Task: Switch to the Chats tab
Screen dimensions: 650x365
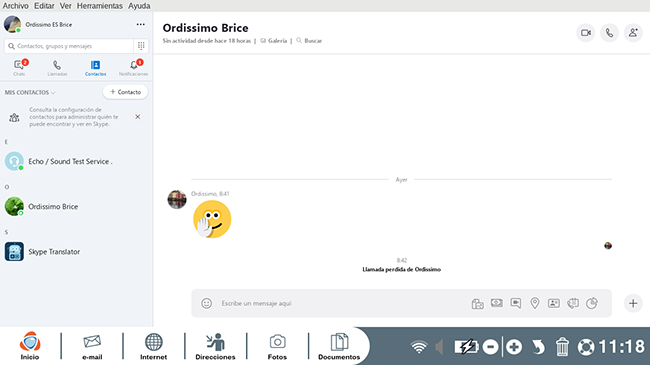Action: click(19, 68)
